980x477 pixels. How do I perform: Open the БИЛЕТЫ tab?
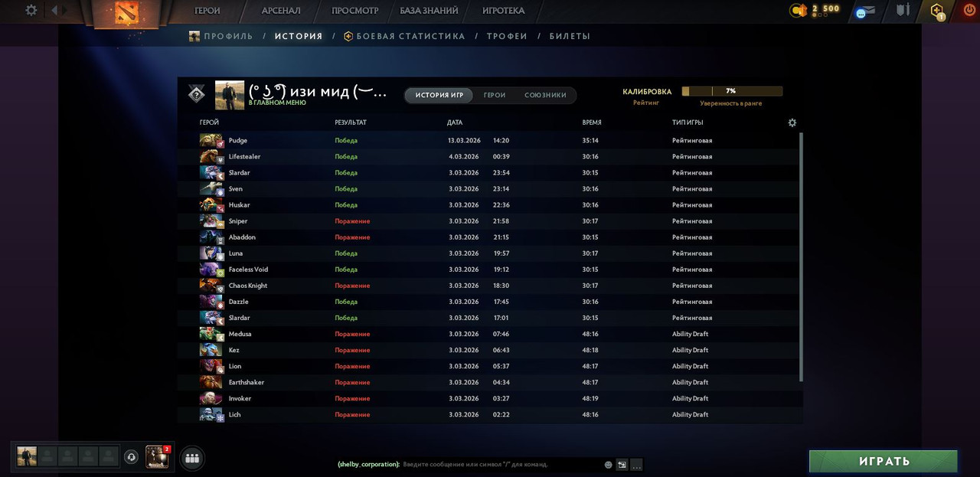click(570, 36)
